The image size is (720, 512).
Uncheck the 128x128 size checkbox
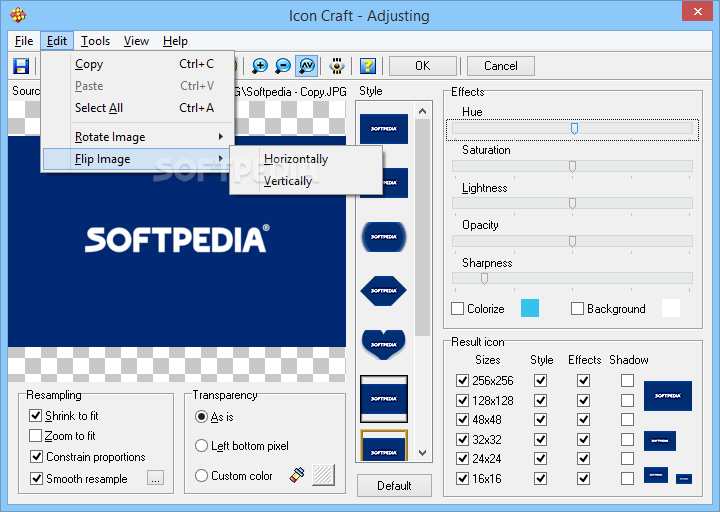[x=462, y=400]
